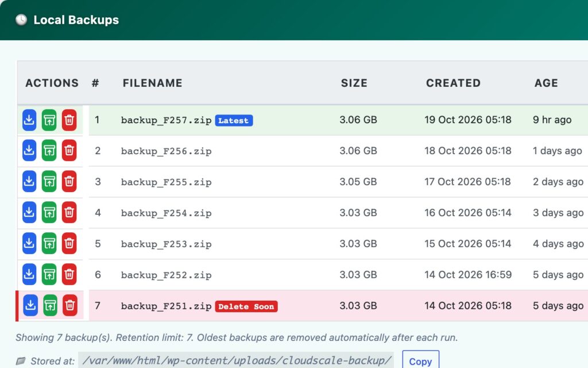Select the filename backup_F257.zip

(x=166, y=120)
